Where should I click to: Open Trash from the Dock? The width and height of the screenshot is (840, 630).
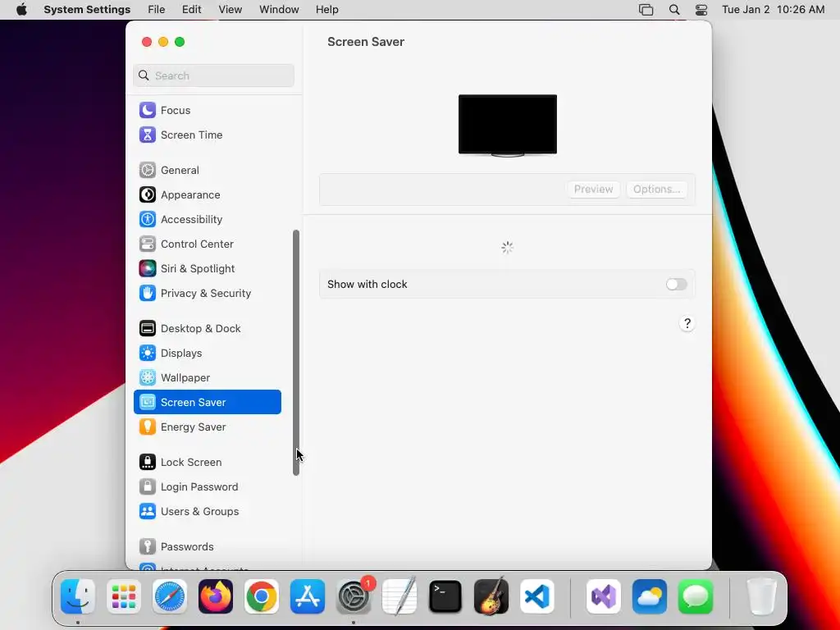tap(761, 596)
